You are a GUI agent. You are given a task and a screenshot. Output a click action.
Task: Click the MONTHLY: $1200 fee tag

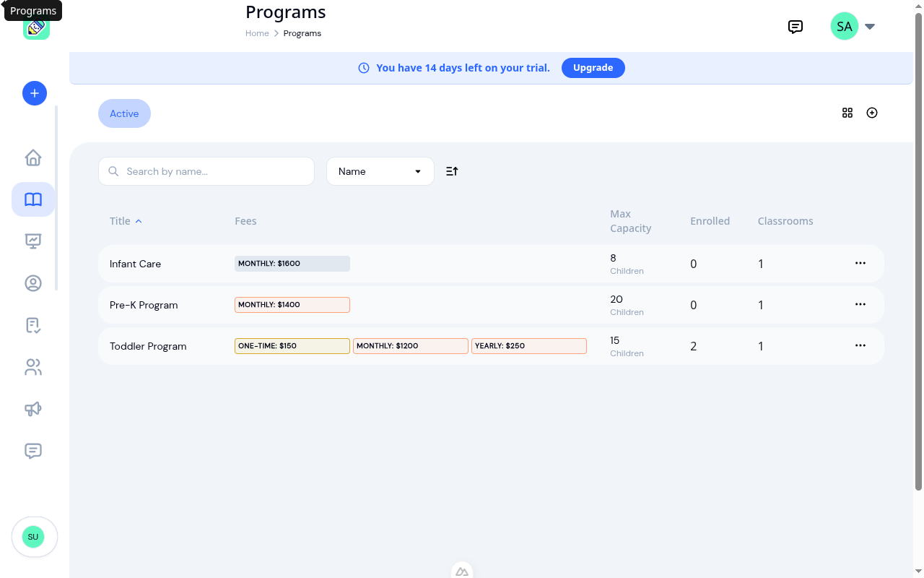tap(411, 346)
